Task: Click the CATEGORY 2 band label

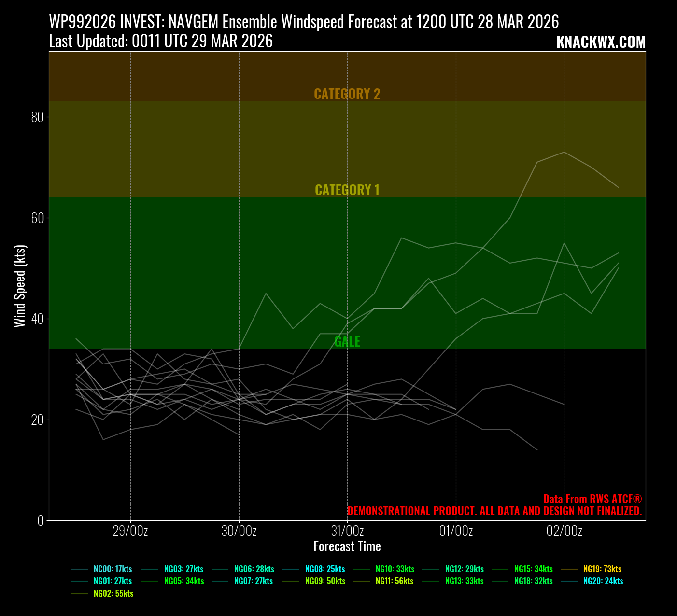Action: click(347, 94)
